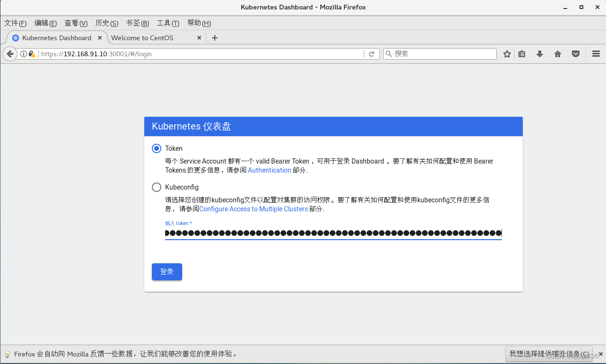The height and width of the screenshot is (364, 606).
Task: Close the Welcome to CentOS tab
Action: 199,38
